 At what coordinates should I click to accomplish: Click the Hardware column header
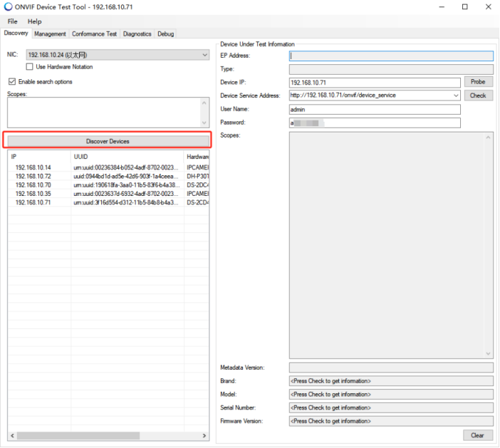pyautogui.click(x=197, y=157)
